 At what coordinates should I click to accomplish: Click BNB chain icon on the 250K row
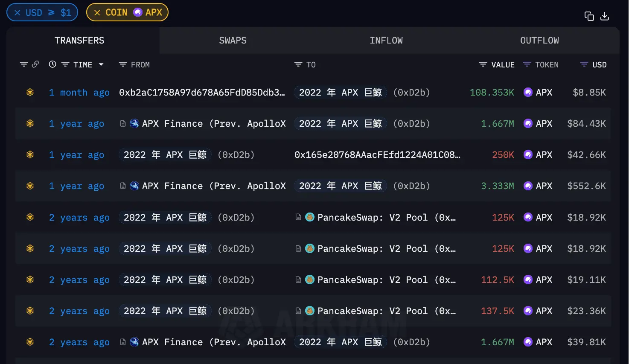click(x=30, y=154)
